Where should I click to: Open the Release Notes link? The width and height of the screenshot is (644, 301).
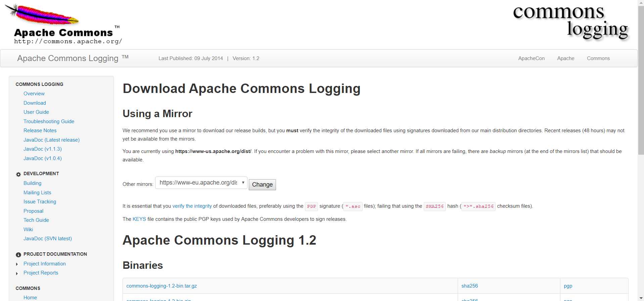40,131
